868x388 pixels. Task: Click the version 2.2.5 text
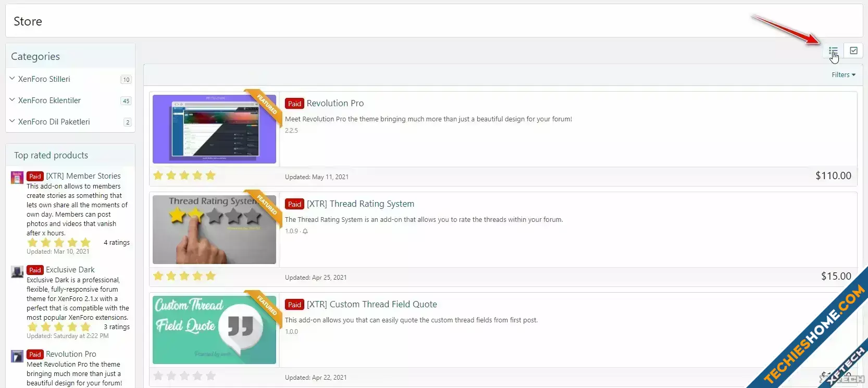291,131
